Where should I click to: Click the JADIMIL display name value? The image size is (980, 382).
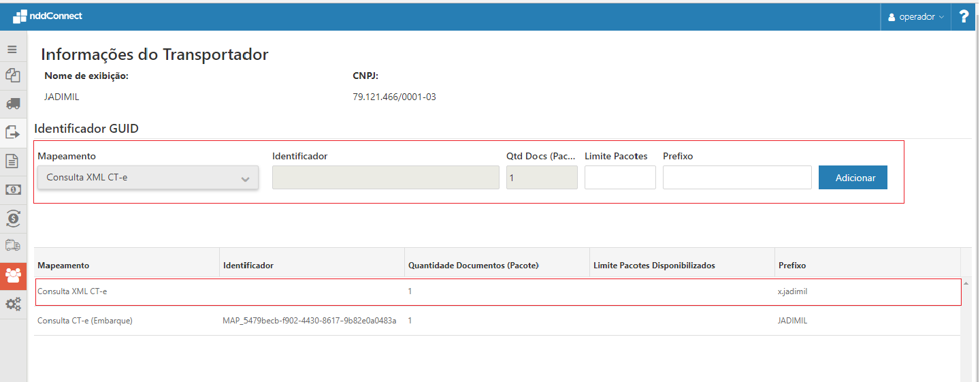[62, 97]
